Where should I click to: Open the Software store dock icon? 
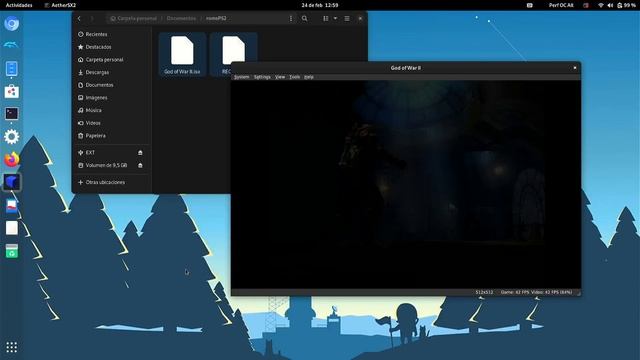coord(11,91)
